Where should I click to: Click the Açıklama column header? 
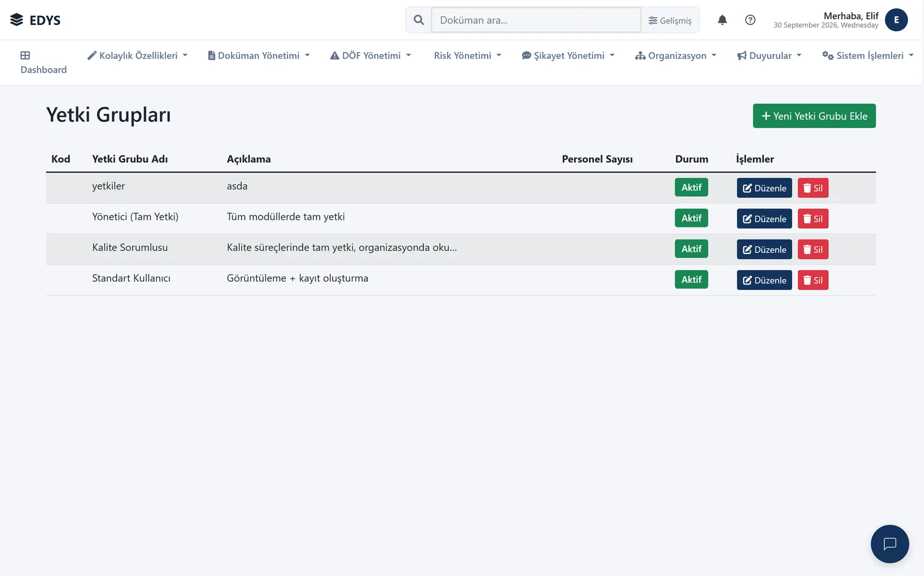tap(249, 159)
